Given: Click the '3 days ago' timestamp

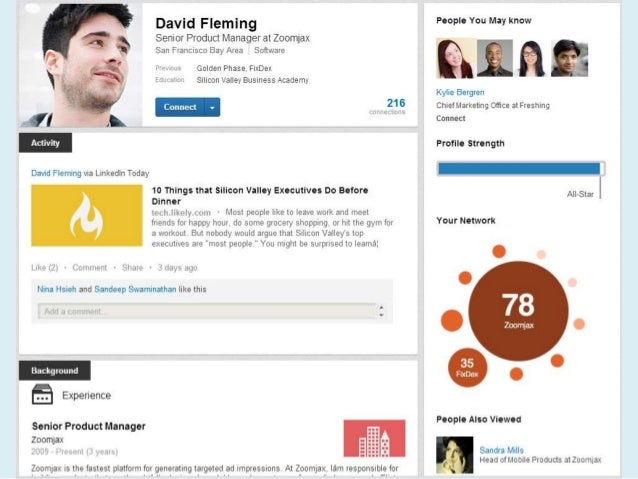Looking at the screenshot, I should coord(177,267).
